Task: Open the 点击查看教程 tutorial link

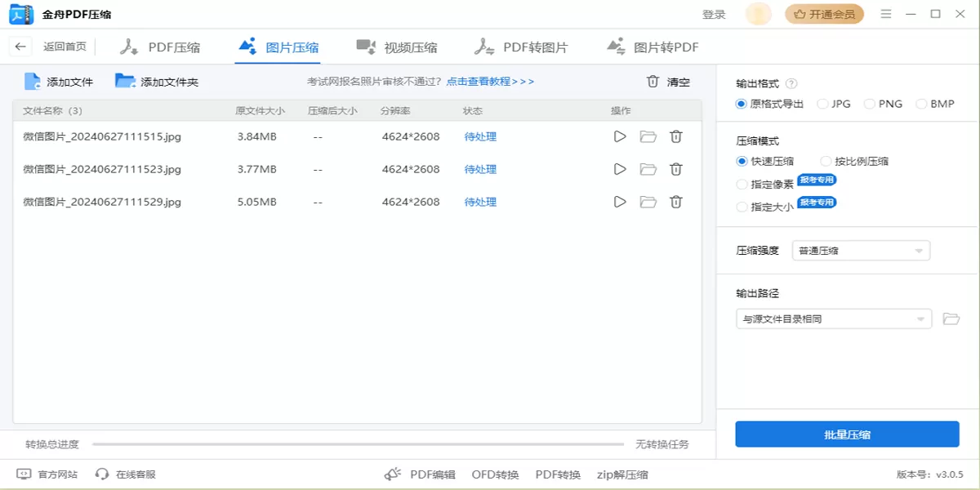Action: (x=490, y=82)
